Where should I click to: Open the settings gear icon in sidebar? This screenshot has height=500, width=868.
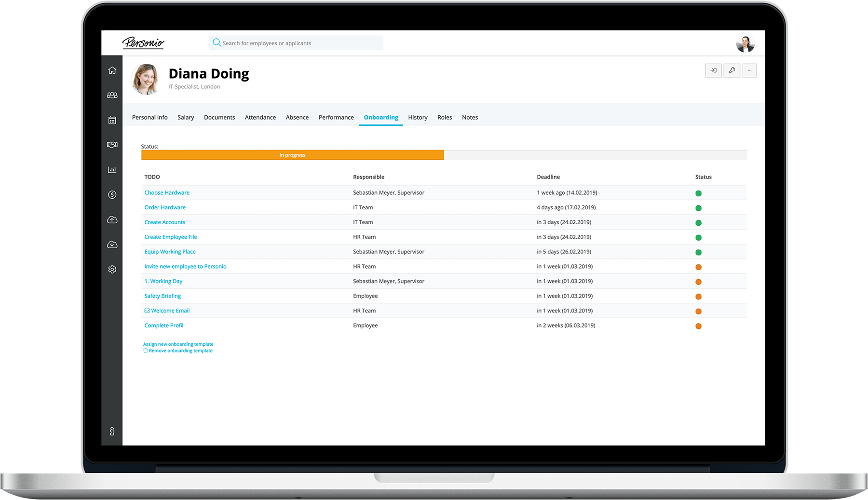[112, 270]
